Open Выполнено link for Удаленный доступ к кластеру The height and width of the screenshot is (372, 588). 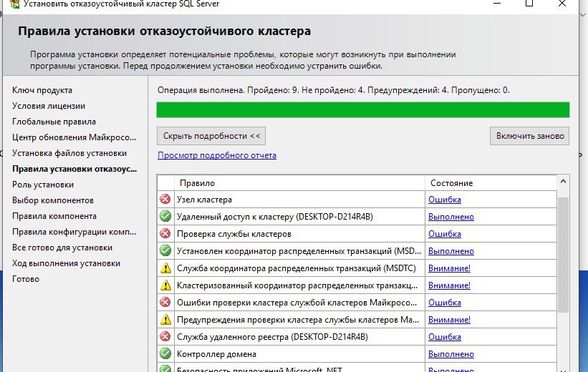pyautogui.click(x=450, y=217)
